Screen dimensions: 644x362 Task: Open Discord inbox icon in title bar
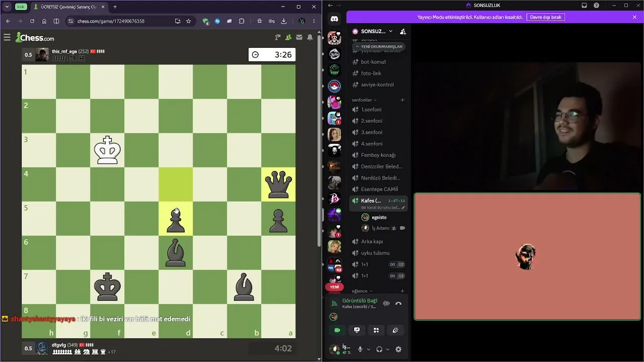(584, 5)
